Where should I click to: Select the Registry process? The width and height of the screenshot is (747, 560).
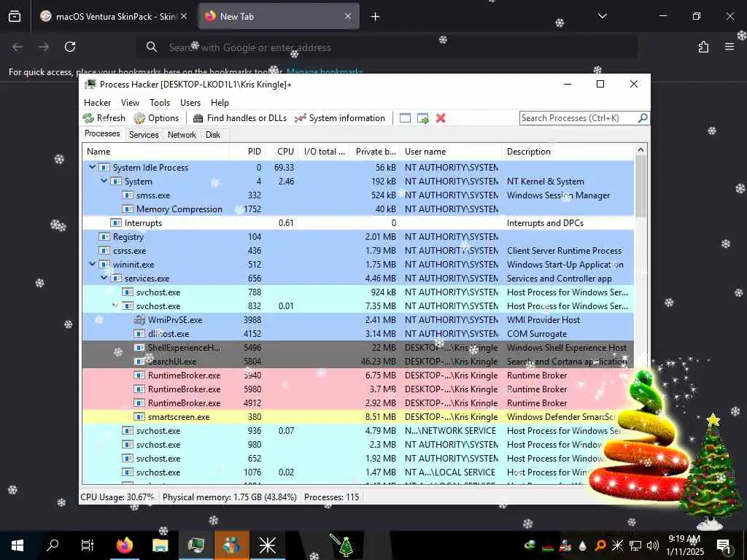tap(357, 237)
